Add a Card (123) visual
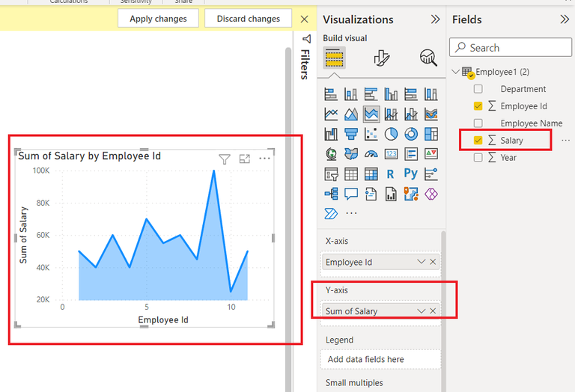This screenshot has height=392, width=575. click(391, 154)
